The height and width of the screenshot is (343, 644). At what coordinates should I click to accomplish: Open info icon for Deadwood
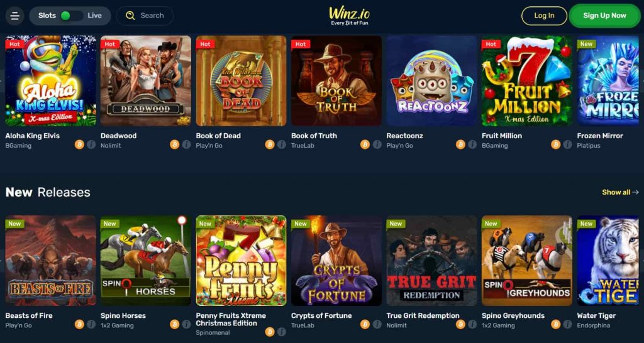click(186, 144)
